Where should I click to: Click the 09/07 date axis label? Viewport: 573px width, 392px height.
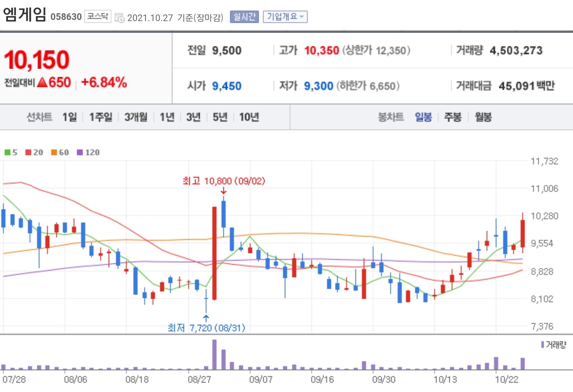point(261,379)
